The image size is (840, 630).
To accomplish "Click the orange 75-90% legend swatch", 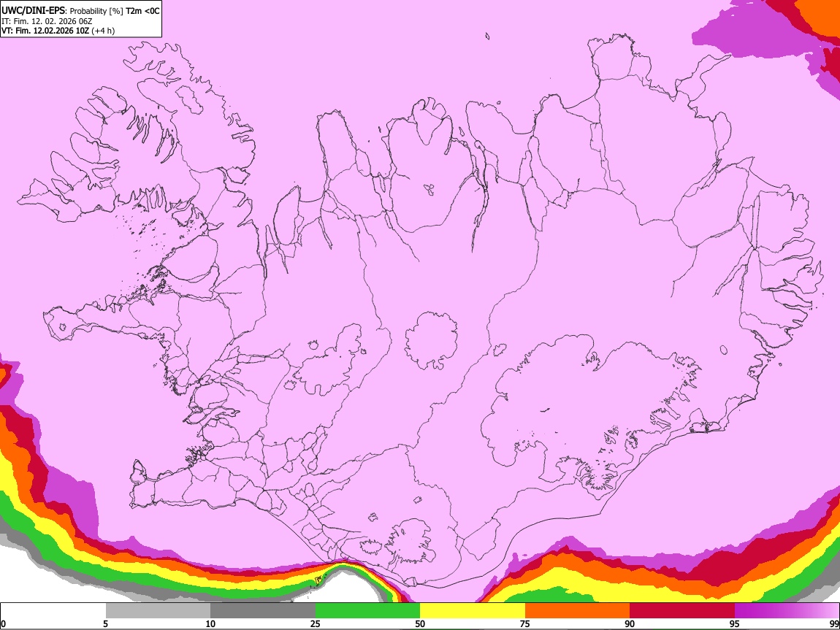I will point(577,610).
